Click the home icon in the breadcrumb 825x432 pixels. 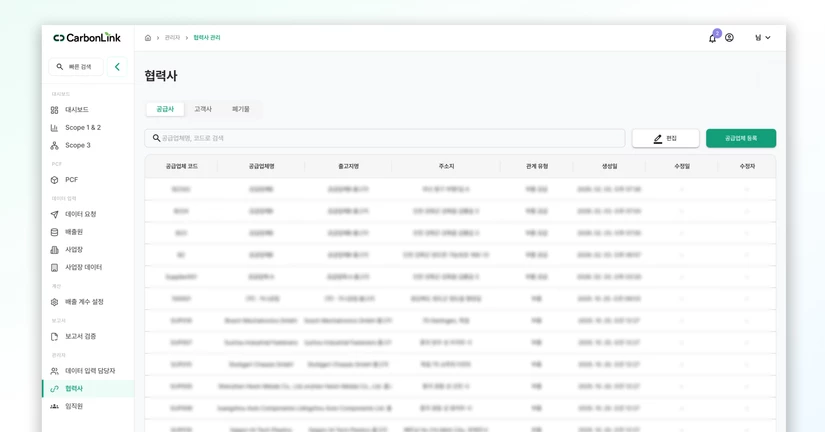click(x=148, y=38)
